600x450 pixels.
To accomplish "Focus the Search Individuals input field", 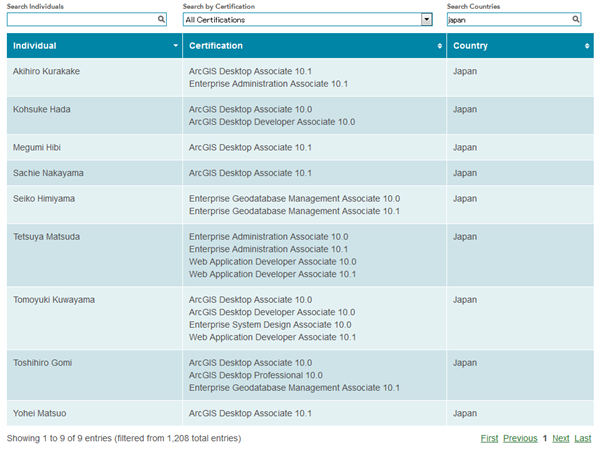I will tap(86, 20).
